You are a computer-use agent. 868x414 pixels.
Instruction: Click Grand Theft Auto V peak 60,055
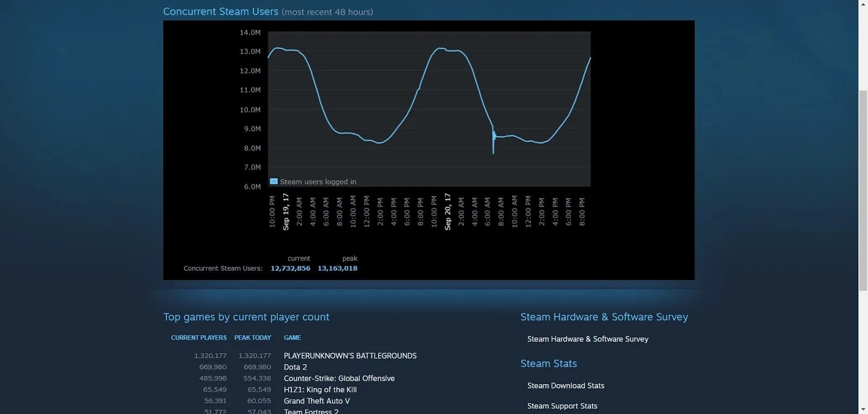tap(259, 401)
